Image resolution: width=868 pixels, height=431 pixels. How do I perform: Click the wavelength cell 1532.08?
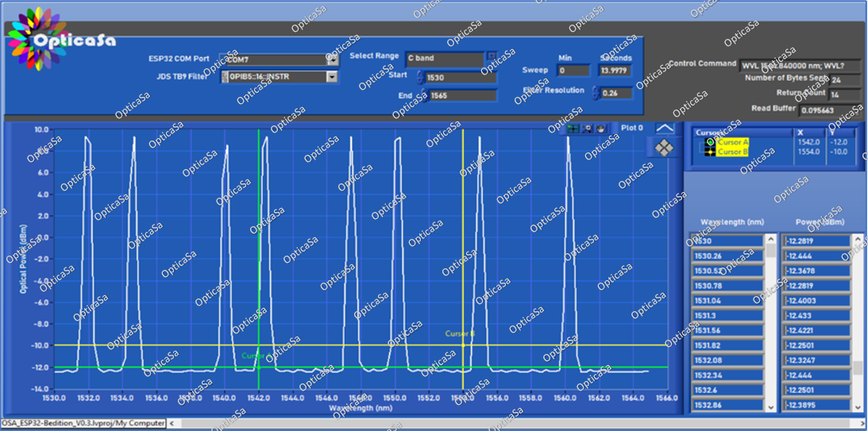click(x=727, y=360)
